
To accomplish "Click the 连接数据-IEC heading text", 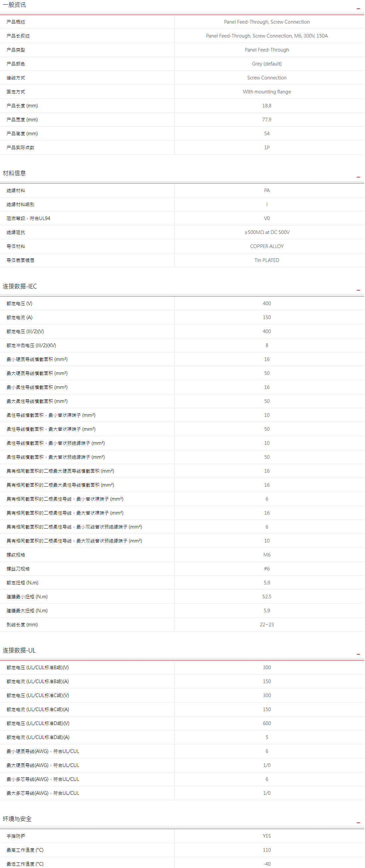I will point(20,287).
